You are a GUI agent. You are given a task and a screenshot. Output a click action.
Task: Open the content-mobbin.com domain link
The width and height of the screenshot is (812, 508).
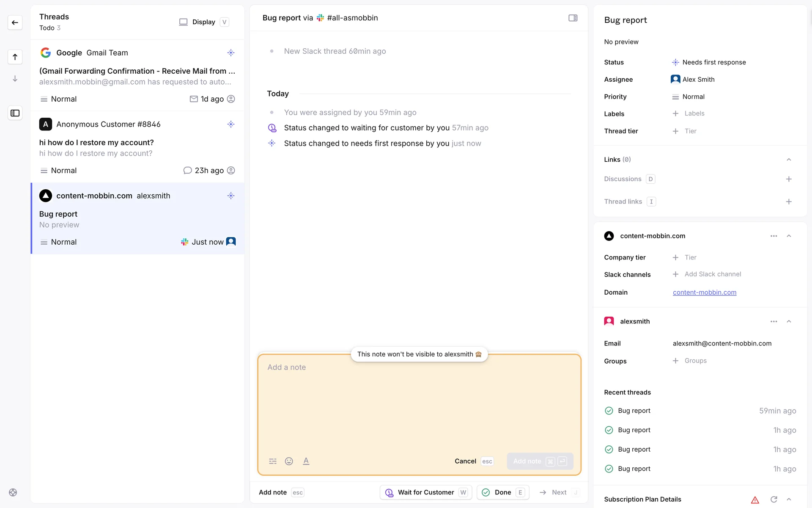tap(704, 292)
